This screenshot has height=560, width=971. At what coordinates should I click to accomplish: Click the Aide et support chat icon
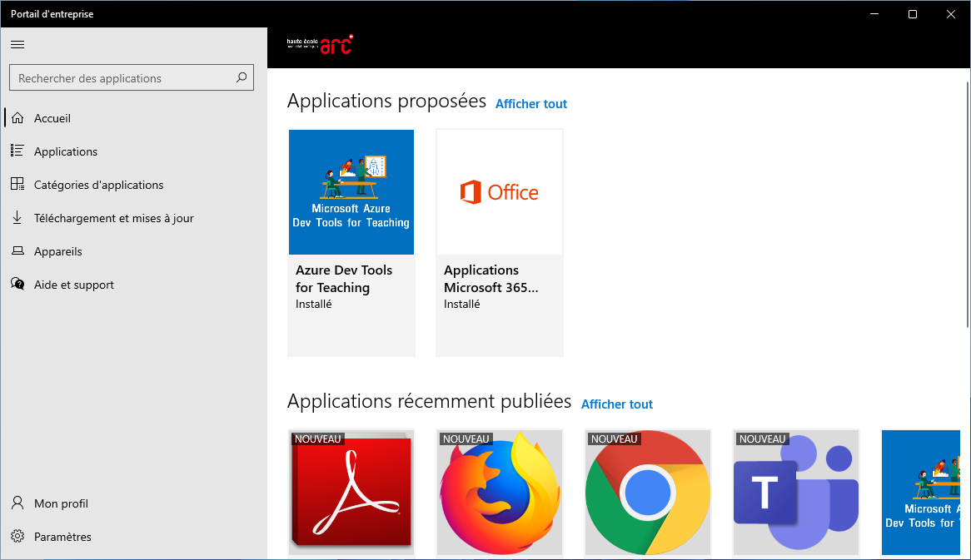(x=17, y=285)
